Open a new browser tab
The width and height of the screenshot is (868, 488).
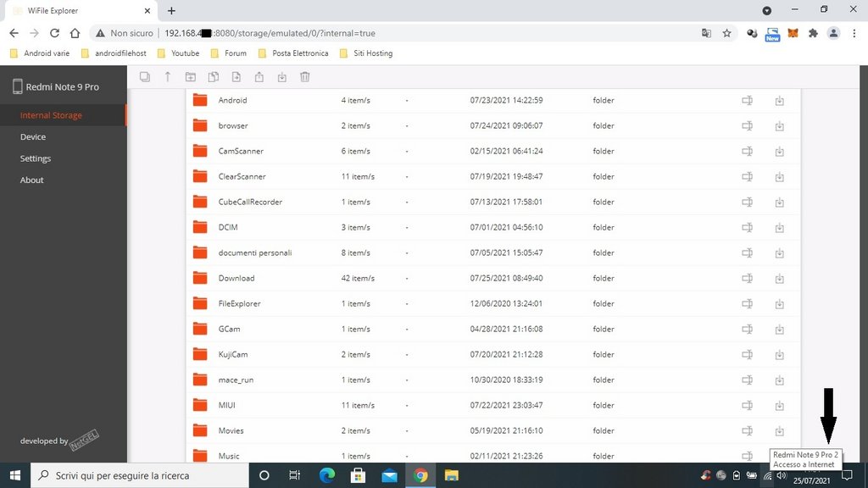click(x=171, y=10)
